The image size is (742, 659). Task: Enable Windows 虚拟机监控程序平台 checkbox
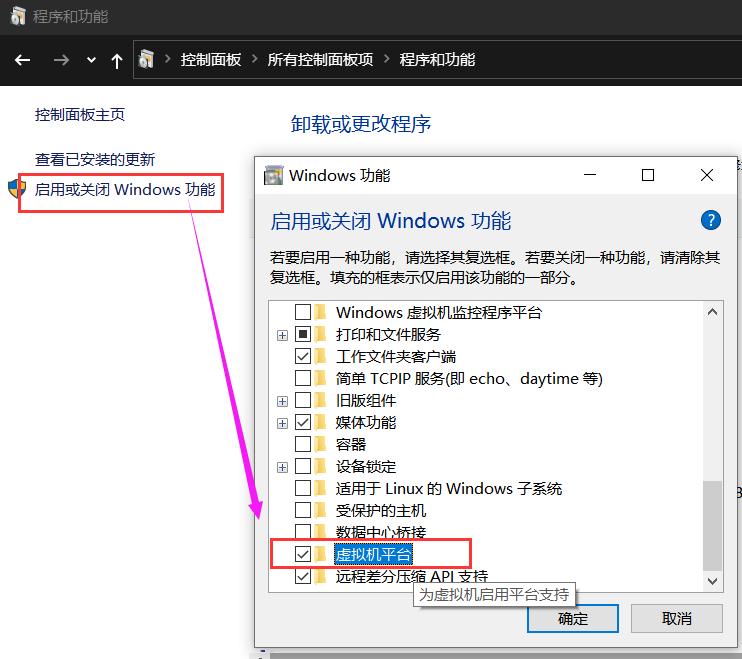pos(303,312)
